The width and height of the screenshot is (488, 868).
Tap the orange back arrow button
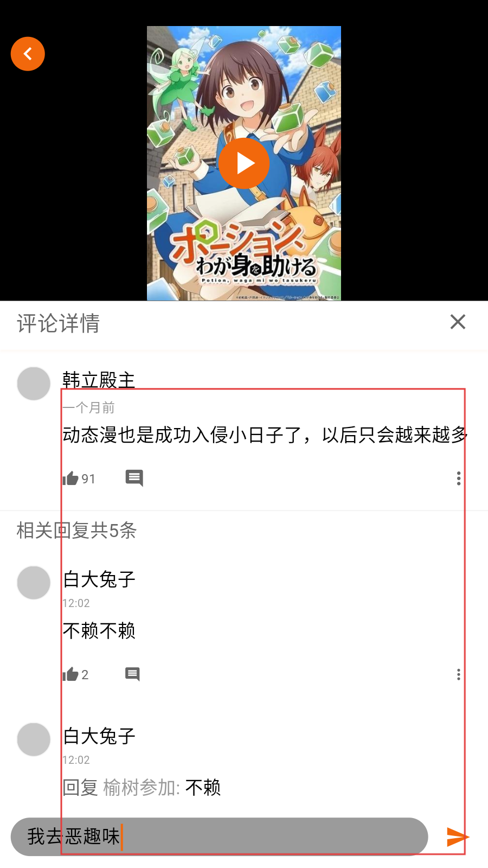click(x=28, y=54)
